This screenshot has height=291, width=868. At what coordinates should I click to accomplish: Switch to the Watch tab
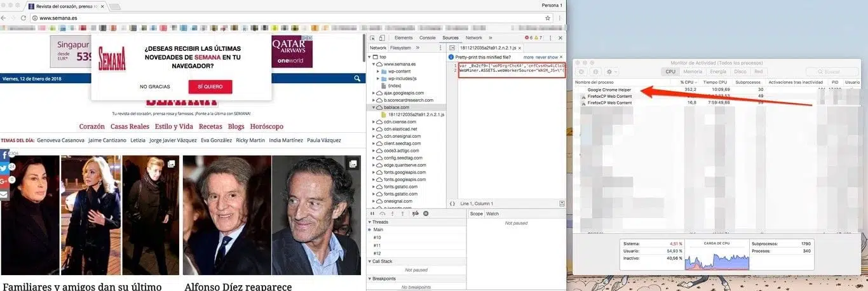click(492, 213)
